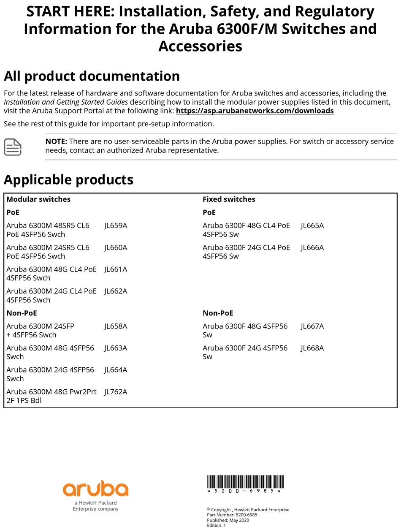The width and height of the screenshot is (401, 532).
Task: Click 'Edition: 1' text
Action: [x=217, y=525]
